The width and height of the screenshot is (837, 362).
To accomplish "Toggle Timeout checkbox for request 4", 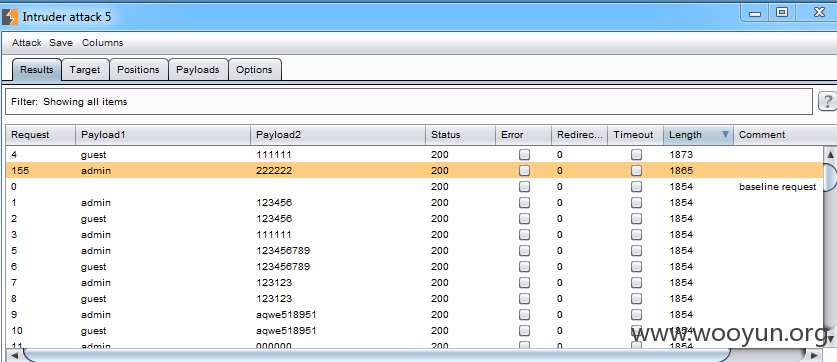I will click(x=636, y=155).
